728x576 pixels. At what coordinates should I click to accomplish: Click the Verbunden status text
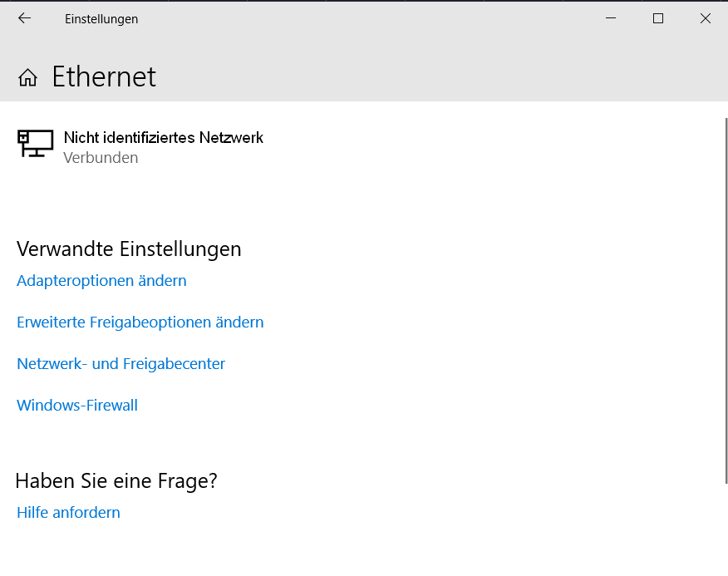coord(101,158)
